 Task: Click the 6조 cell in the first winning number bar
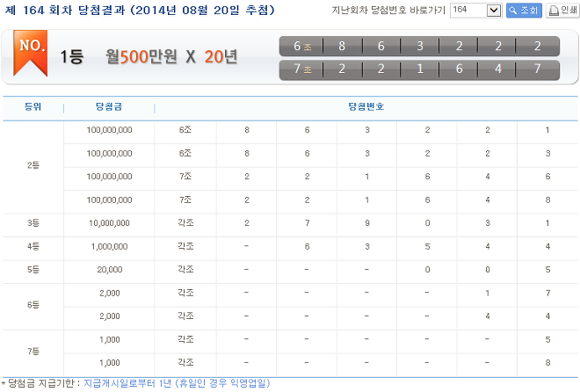[301, 47]
